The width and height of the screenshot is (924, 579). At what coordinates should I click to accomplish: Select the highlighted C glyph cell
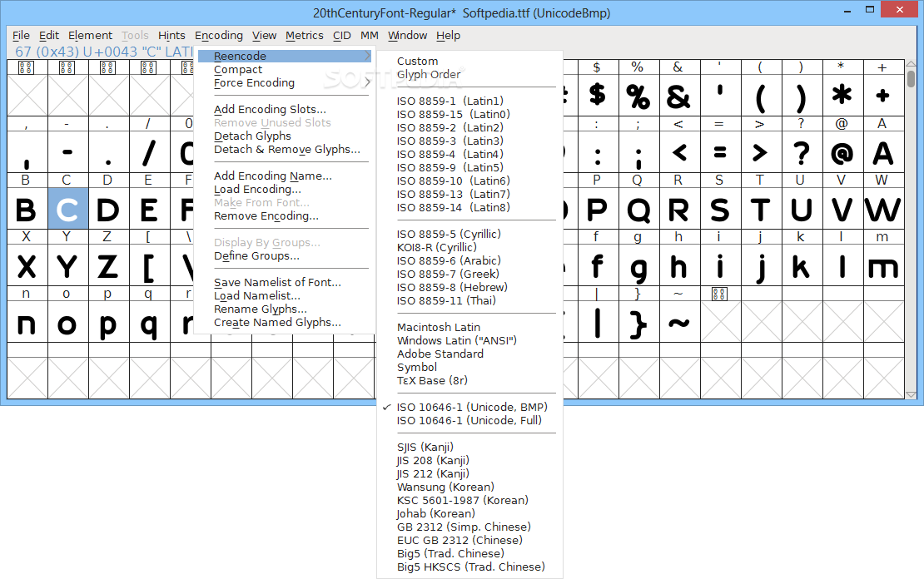pyautogui.click(x=67, y=209)
